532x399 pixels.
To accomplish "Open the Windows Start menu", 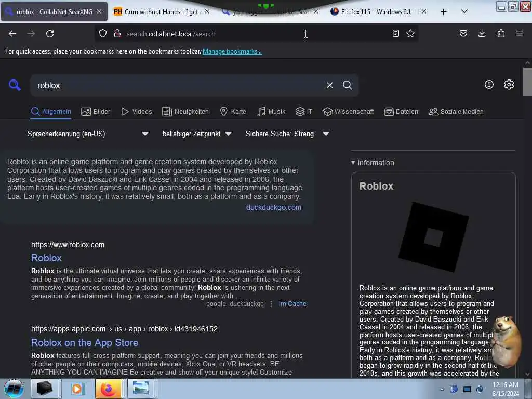I will pos(14,389).
